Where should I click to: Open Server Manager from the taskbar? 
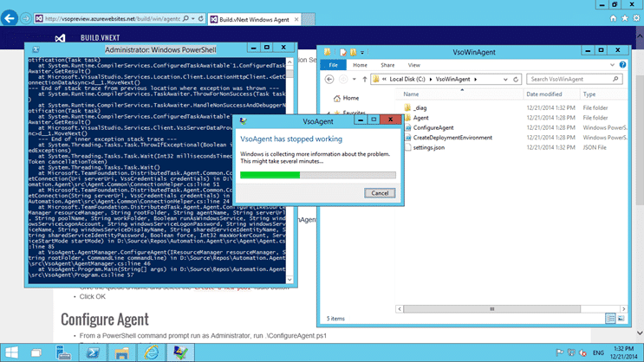[63, 352]
